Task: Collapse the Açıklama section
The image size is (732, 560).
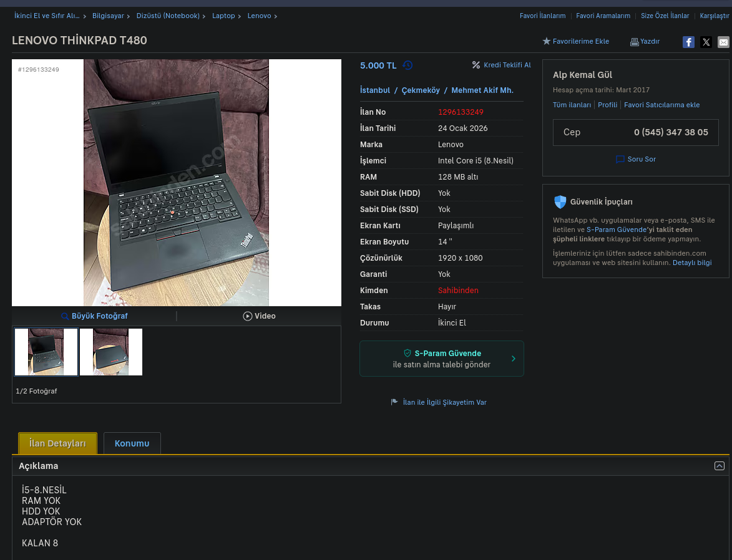Action: [x=719, y=466]
